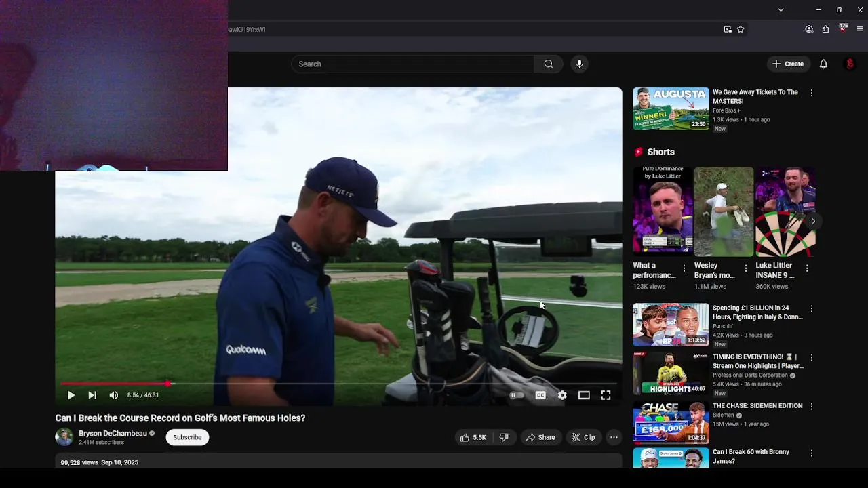The image size is (868, 488).
Task: Dislike the video
Action: tap(504, 437)
